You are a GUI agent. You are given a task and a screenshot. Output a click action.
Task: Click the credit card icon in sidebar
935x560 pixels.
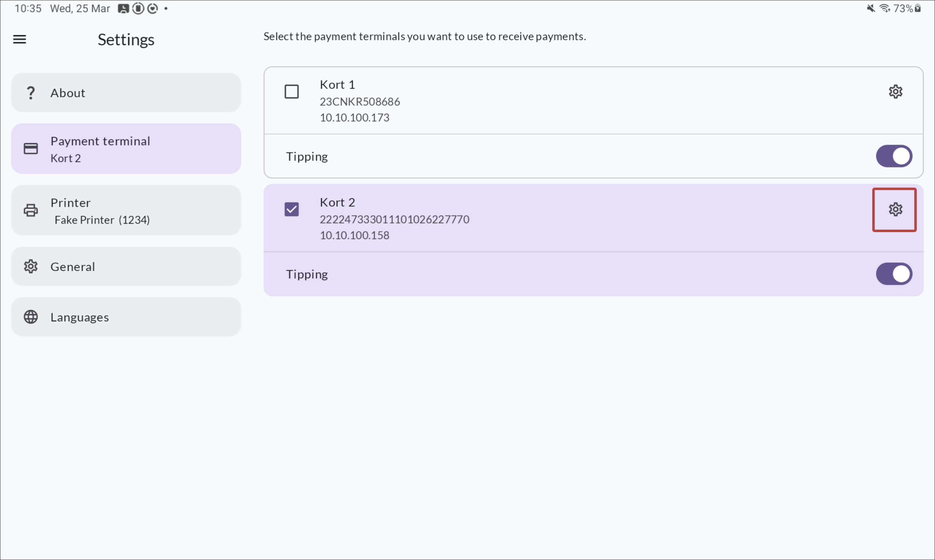[x=31, y=149]
